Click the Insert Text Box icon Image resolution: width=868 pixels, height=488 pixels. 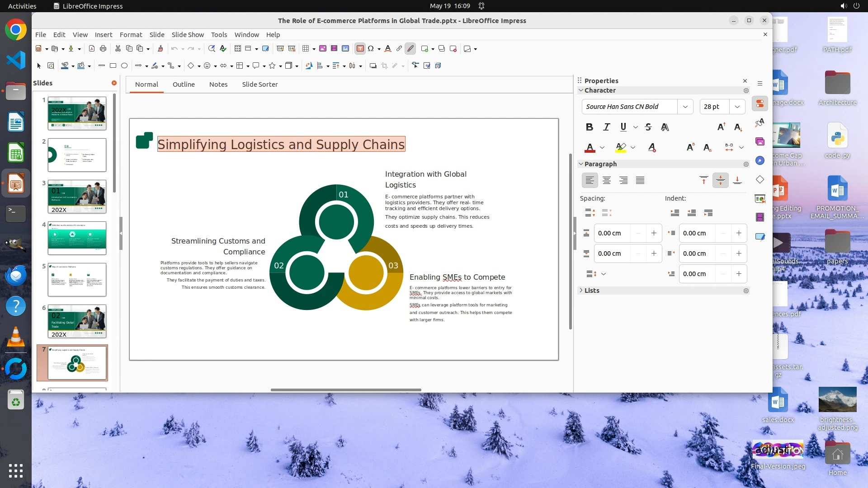pyautogui.click(x=360, y=49)
